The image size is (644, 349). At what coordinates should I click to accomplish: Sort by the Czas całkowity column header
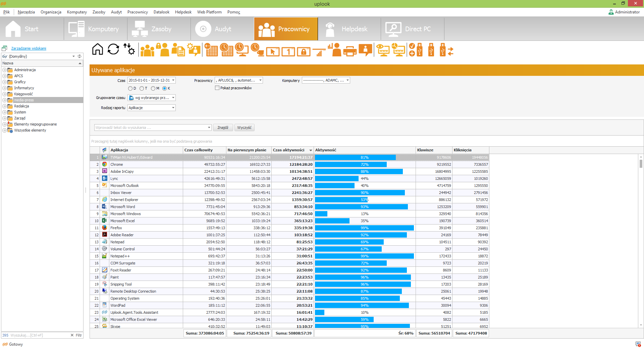tap(204, 150)
